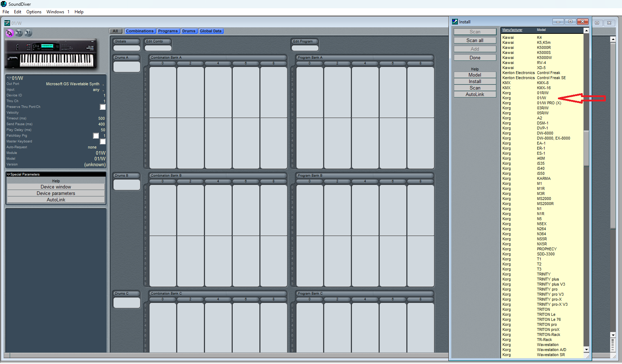
Task: Toggle the Patchbay Prg checkbox
Action: (x=96, y=136)
